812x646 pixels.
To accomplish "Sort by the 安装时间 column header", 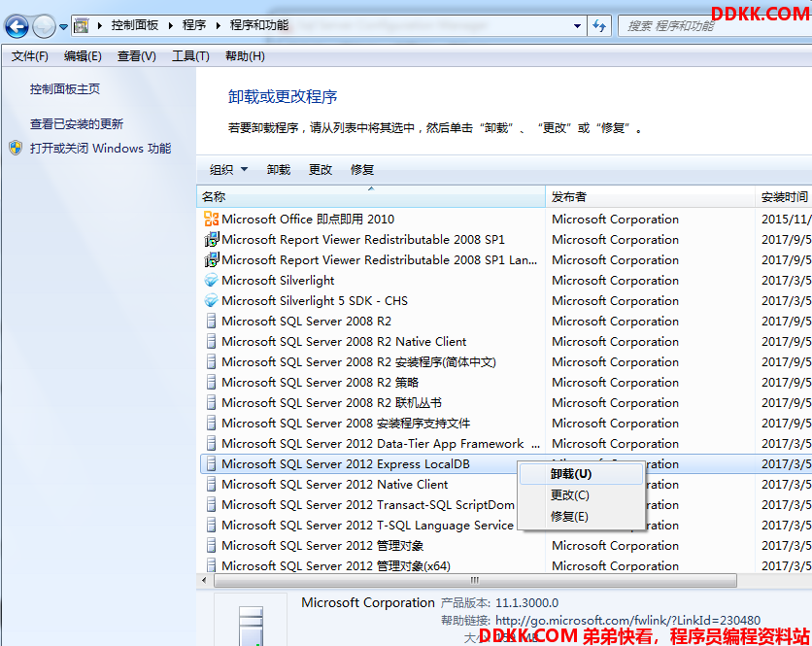I will pyautogui.click(x=784, y=197).
